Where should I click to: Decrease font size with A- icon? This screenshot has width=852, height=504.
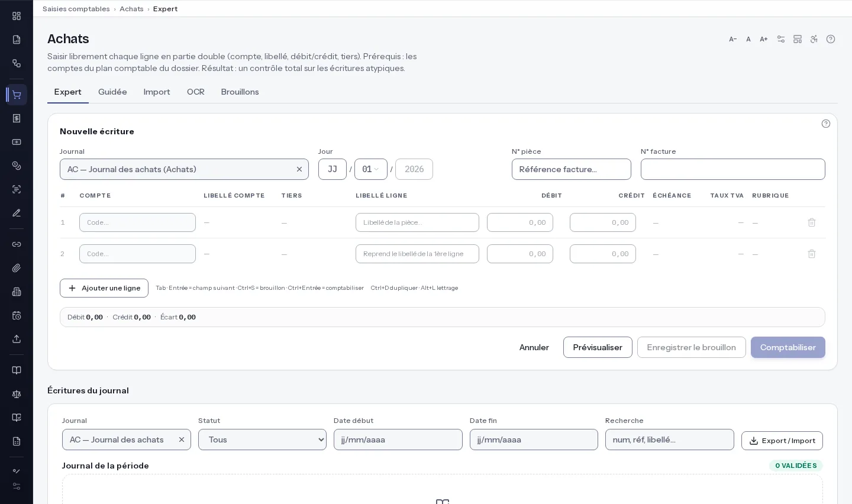coord(733,39)
